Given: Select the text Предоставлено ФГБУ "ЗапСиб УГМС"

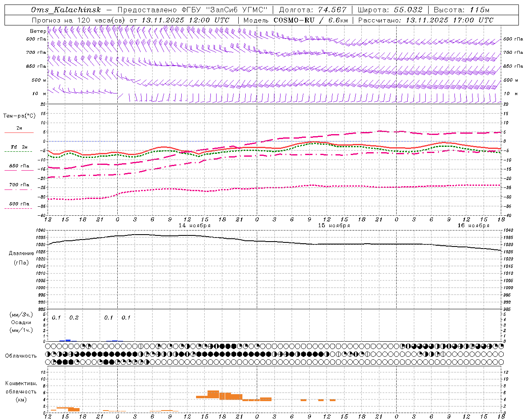Looking at the screenshot, I should pyautogui.click(x=192, y=10).
